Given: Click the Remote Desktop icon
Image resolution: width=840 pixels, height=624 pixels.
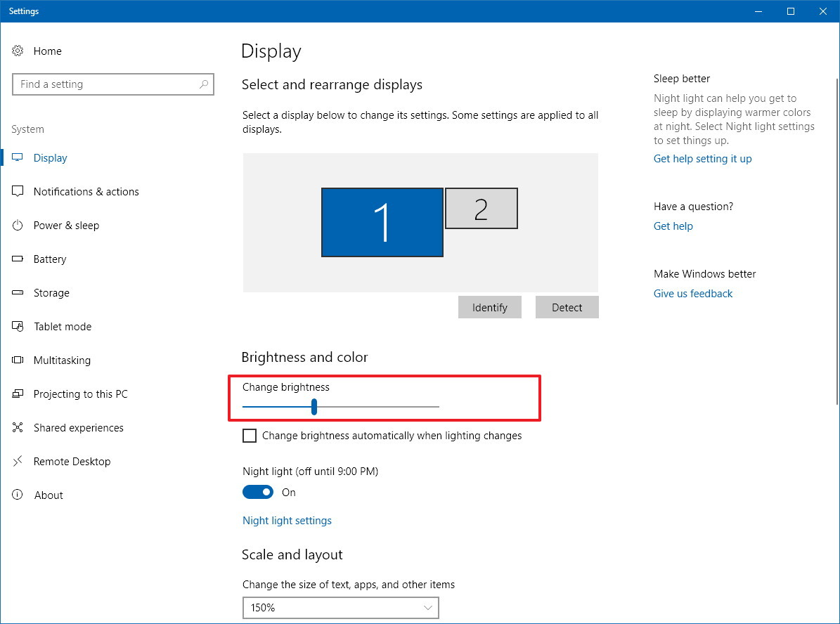Looking at the screenshot, I should (x=18, y=461).
